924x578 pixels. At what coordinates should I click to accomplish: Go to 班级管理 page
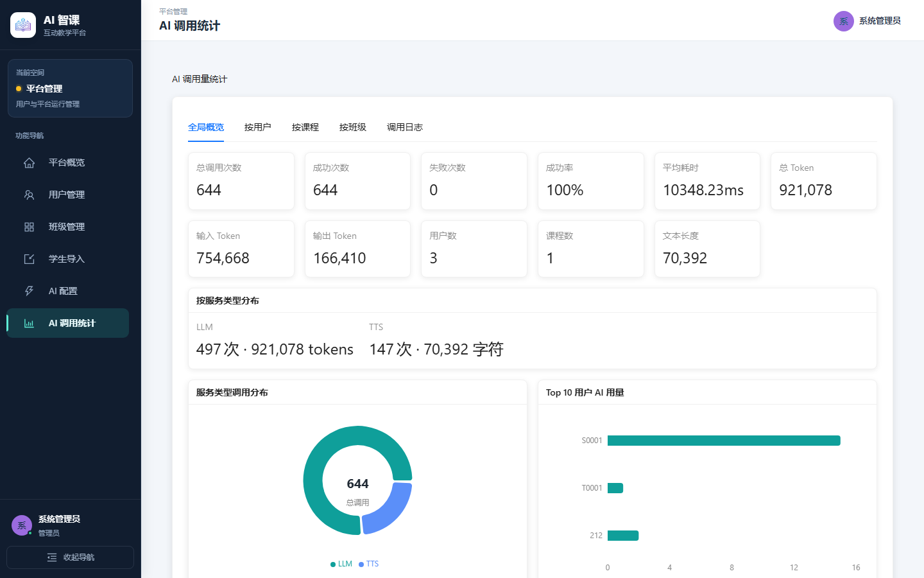click(x=67, y=227)
